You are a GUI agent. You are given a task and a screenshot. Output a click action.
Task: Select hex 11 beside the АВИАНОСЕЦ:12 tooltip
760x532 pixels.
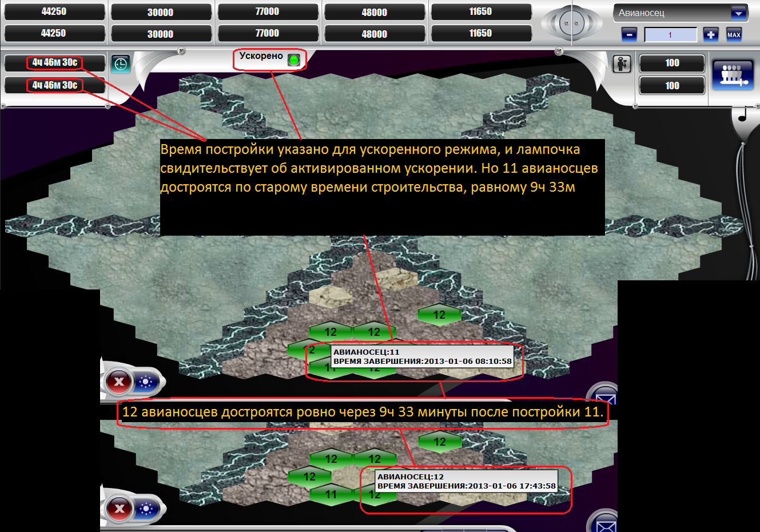point(331,495)
